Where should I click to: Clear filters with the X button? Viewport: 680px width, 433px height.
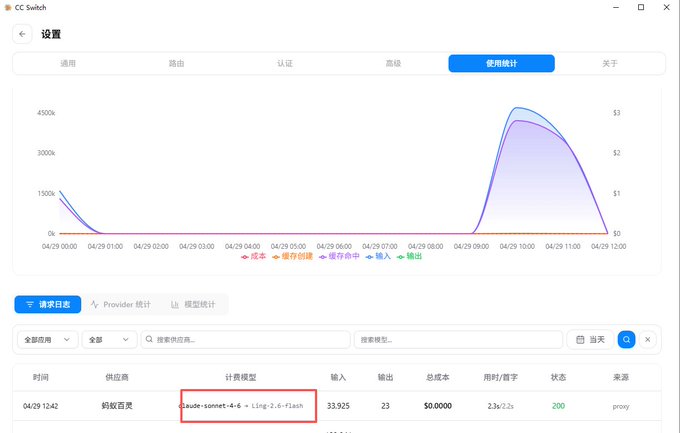coord(647,340)
